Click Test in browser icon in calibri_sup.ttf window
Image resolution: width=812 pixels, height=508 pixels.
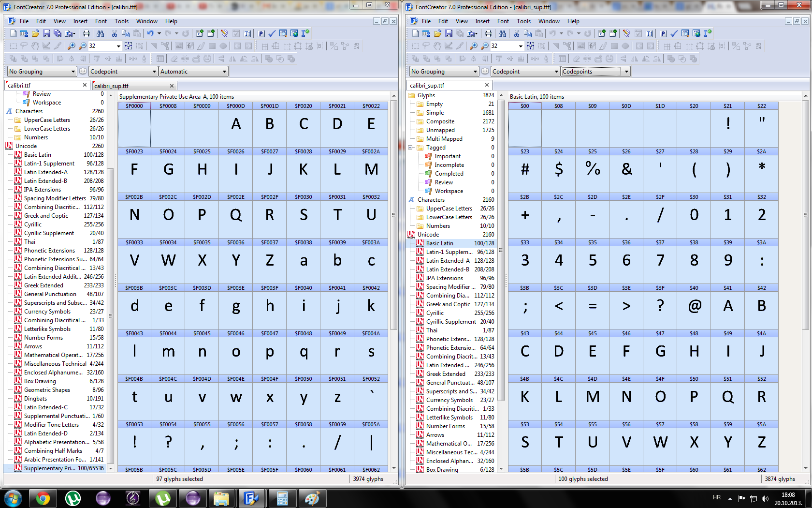pyautogui.click(x=696, y=33)
